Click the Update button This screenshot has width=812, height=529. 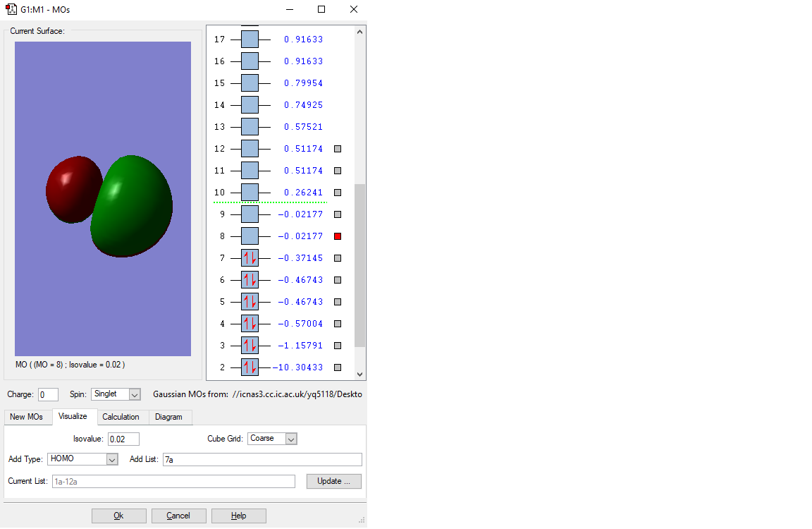coord(333,481)
